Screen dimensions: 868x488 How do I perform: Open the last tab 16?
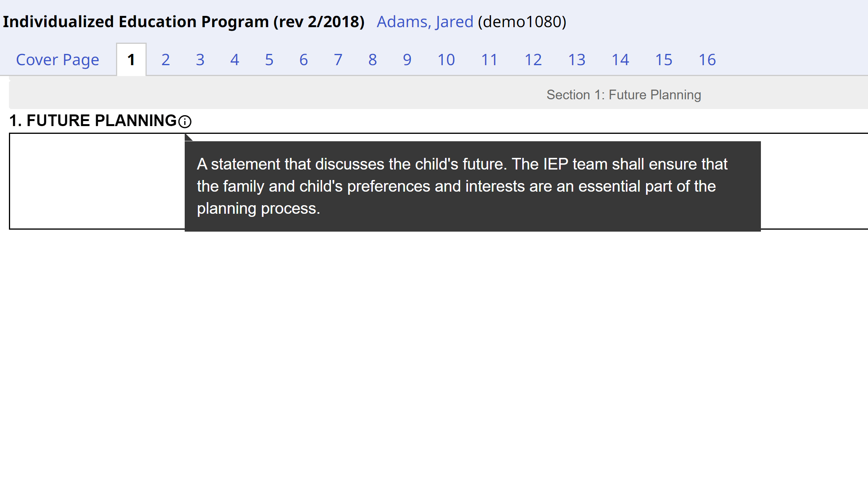(707, 60)
